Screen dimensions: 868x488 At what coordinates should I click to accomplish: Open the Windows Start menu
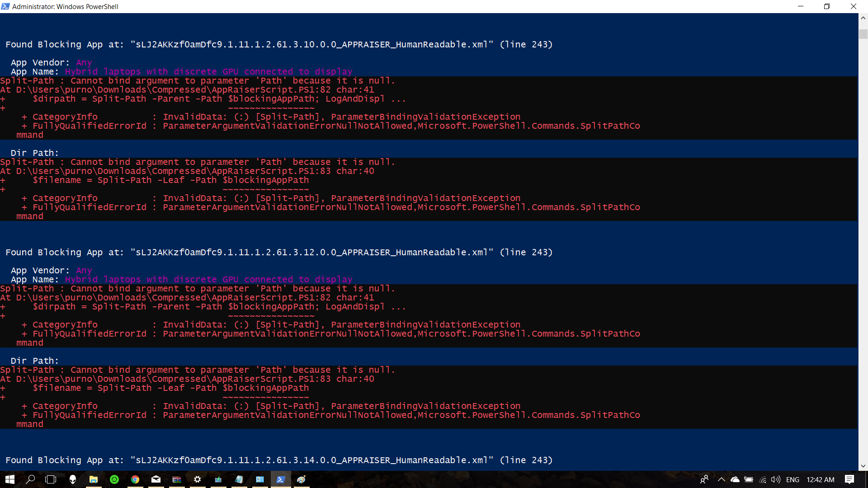click(10, 479)
